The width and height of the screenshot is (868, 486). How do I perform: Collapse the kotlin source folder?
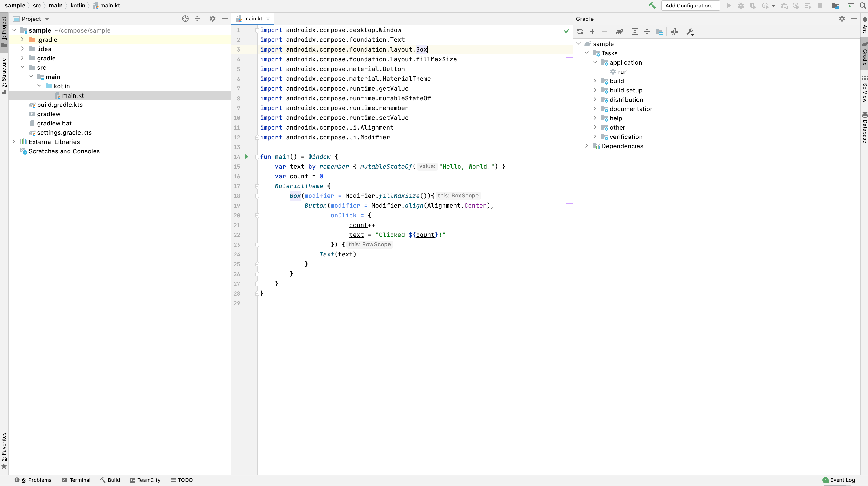pos(39,86)
